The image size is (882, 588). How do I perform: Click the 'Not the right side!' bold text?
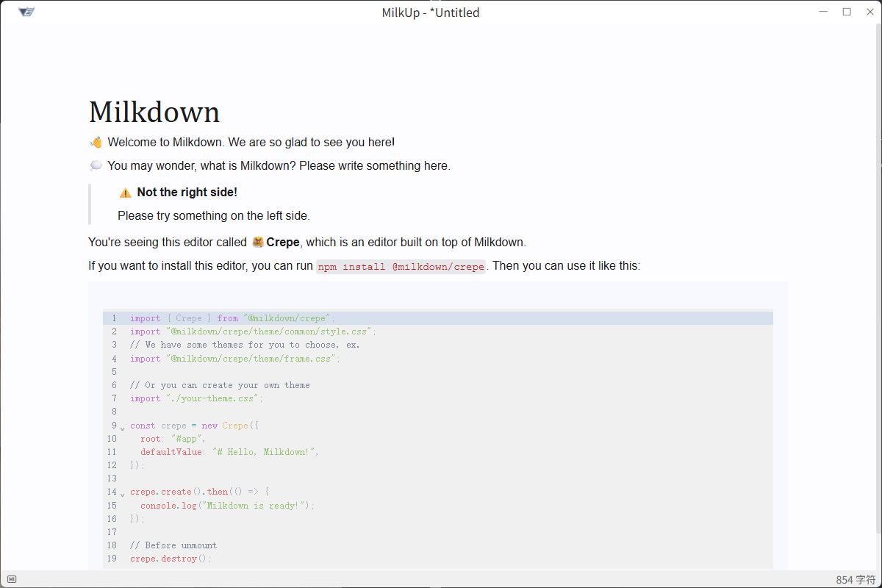tap(187, 193)
